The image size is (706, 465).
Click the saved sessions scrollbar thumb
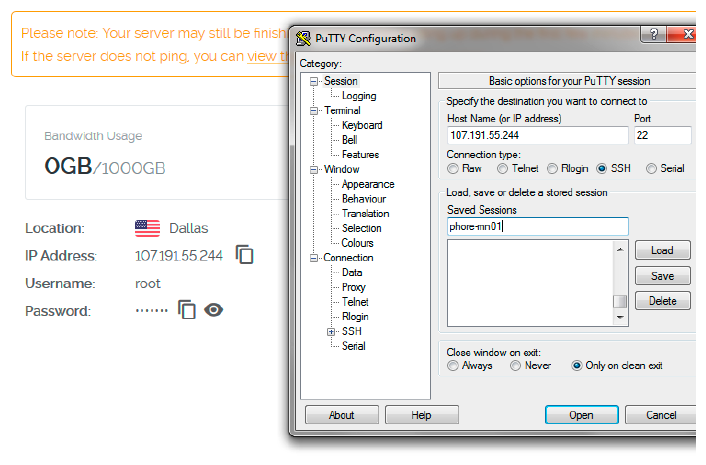point(620,301)
